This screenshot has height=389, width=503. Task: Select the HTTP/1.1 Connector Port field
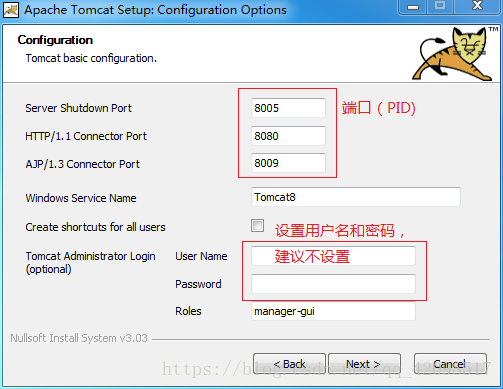288,136
